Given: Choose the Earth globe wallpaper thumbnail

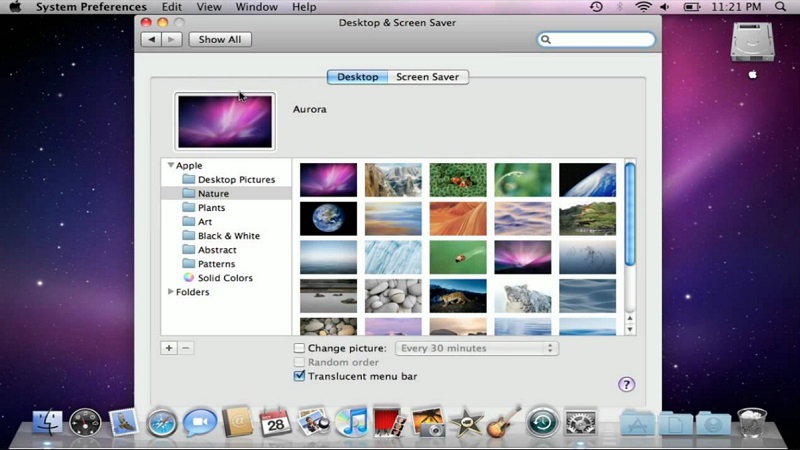Looking at the screenshot, I should [328, 218].
